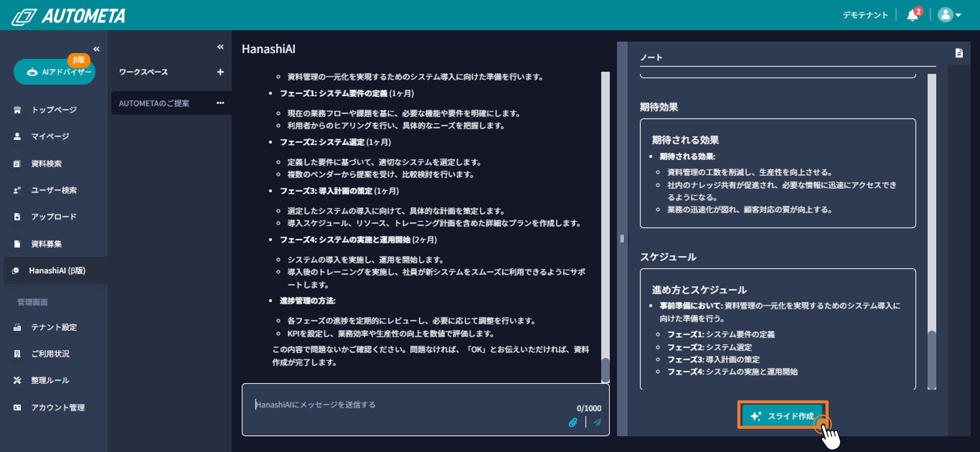
Task: Click the β版 badge
Action: pos(79,60)
